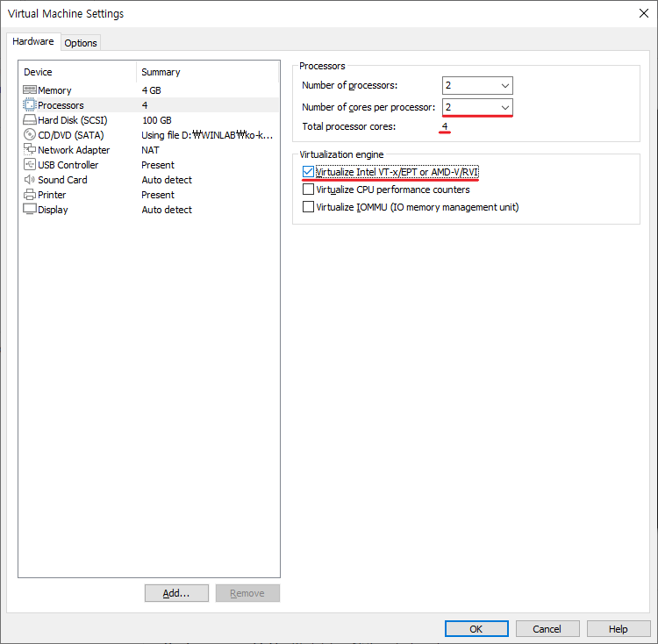Select the Memory row label
658x644 pixels.
54,90
